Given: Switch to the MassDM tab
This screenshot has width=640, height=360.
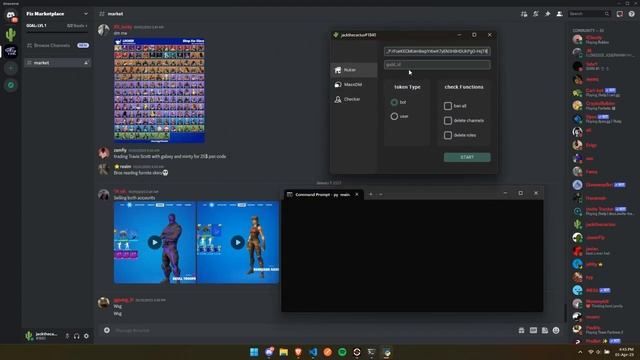Looking at the screenshot, I should click(353, 84).
